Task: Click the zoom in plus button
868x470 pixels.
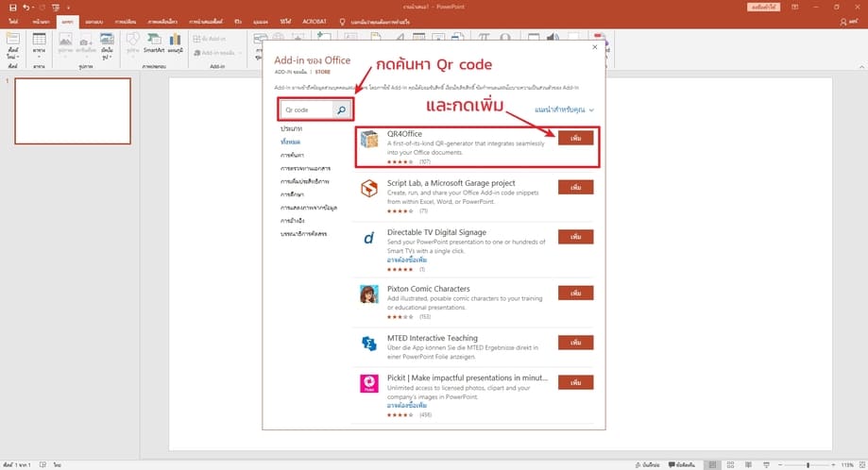Action: 833,465
